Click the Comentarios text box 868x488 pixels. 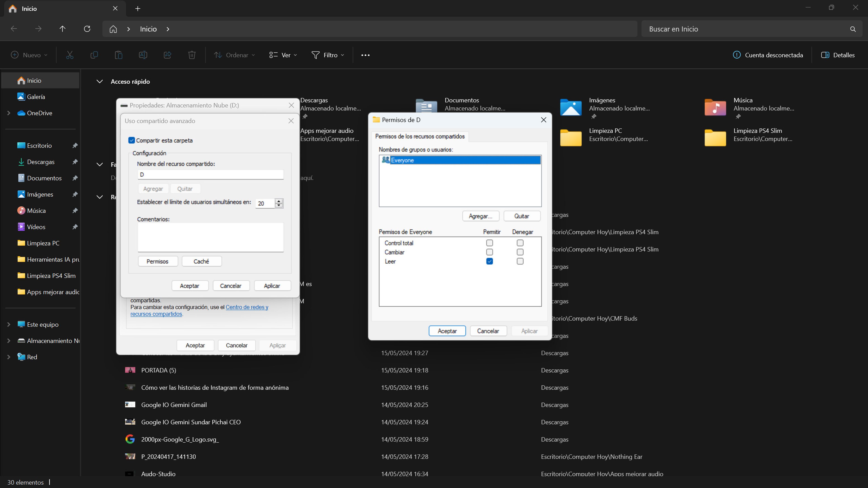pyautogui.click(x=211, y=237)
